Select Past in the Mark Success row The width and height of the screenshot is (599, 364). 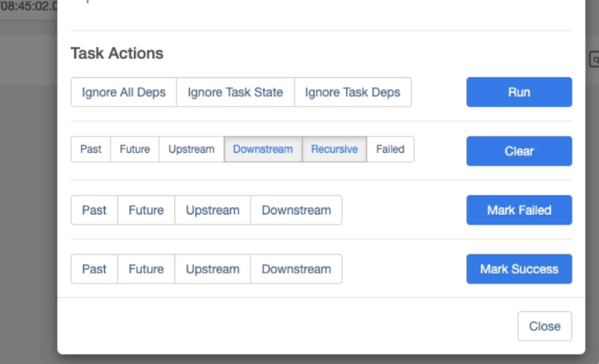pyautogui.click(x=94, y=269)
